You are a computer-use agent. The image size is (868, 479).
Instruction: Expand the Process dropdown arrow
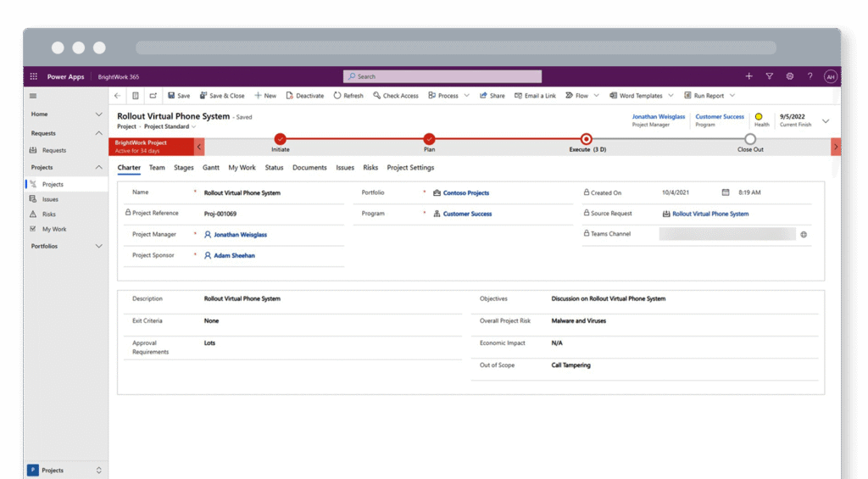click(466, 96)
